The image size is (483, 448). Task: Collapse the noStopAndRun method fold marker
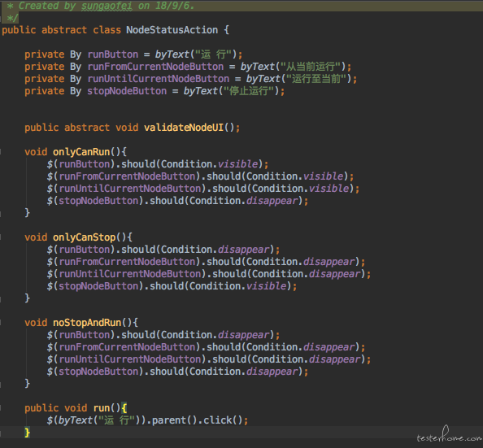point(1,322)
